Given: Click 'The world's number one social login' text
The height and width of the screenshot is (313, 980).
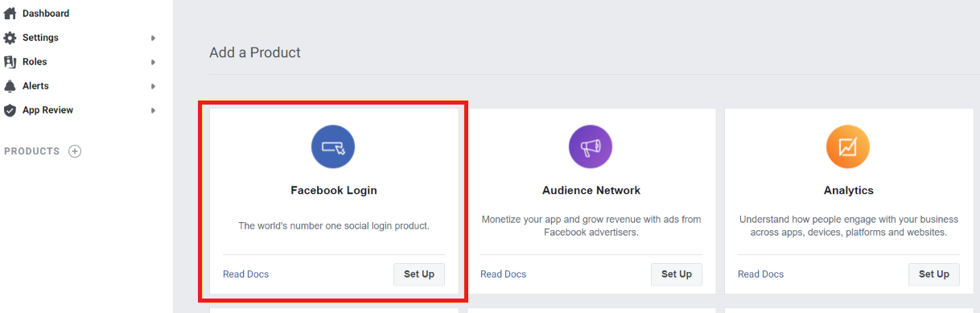Looking at the screenshot, I should tap(334, 226).
